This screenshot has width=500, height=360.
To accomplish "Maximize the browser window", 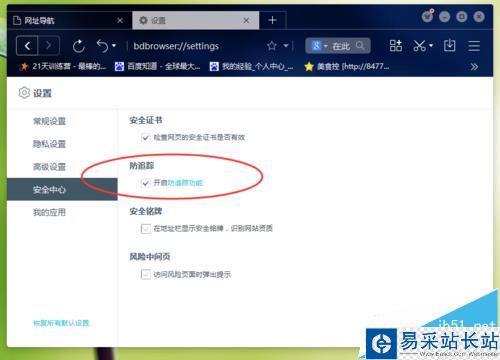I will coord(462,17).
